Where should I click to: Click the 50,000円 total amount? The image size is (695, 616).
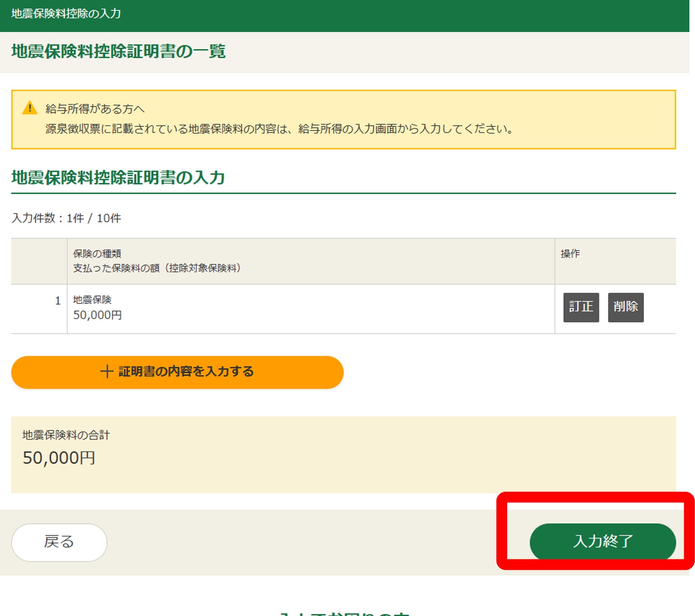point(59,458)
